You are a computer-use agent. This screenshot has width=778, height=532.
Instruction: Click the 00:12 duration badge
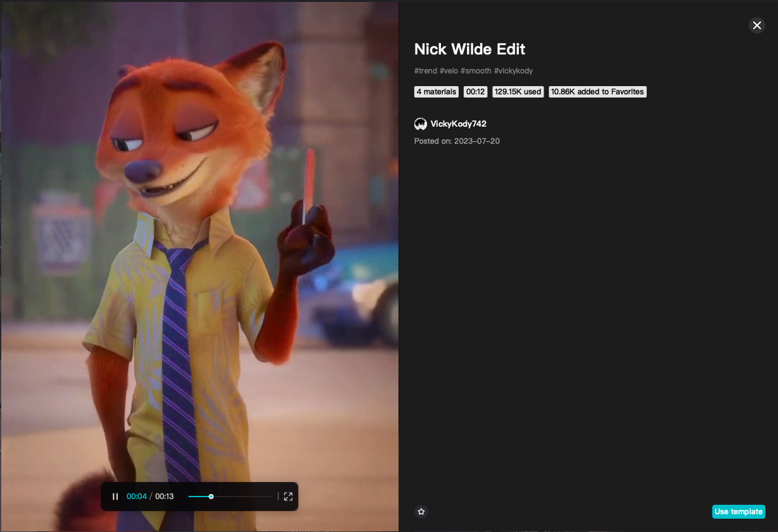click(475, 92)
